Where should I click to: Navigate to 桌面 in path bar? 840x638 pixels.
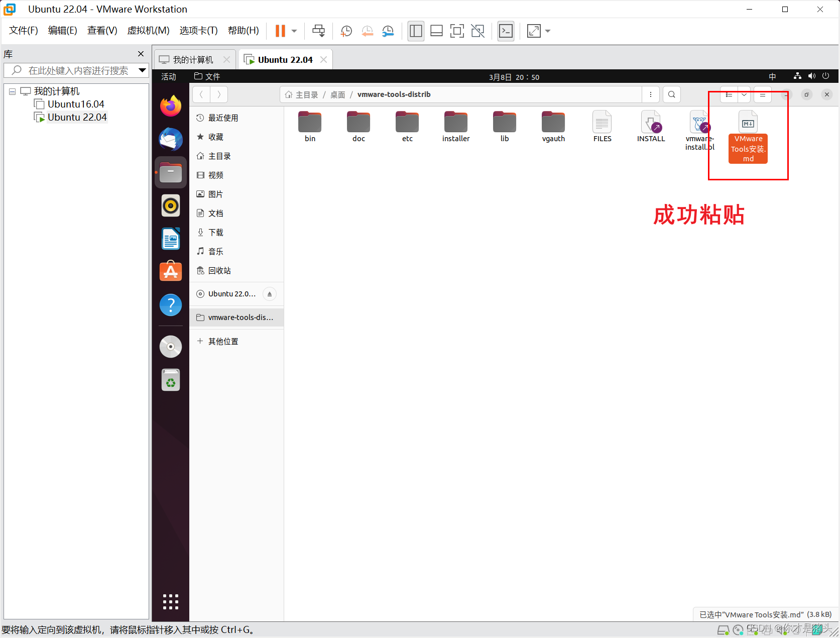[337, 94]
